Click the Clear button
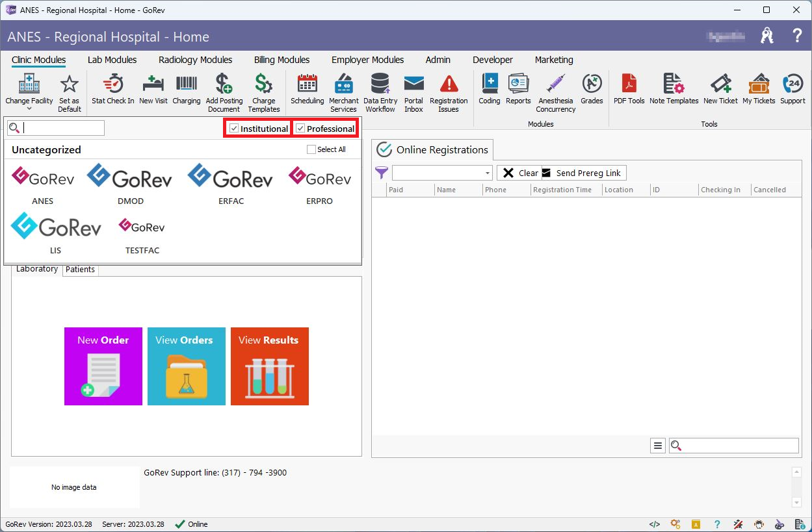The width and height of the screenshot is (812, 532). (x=519, y=173)
